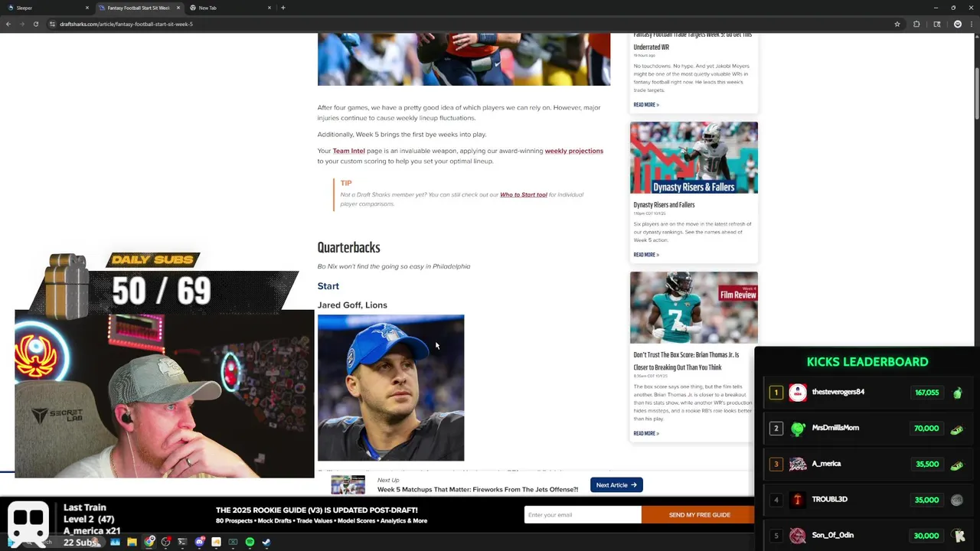This screenshot has height=551, width=980.
Task: Click the thesteverogers84 avatar icon
Action: pyautogui.click(x=798, y=393)
